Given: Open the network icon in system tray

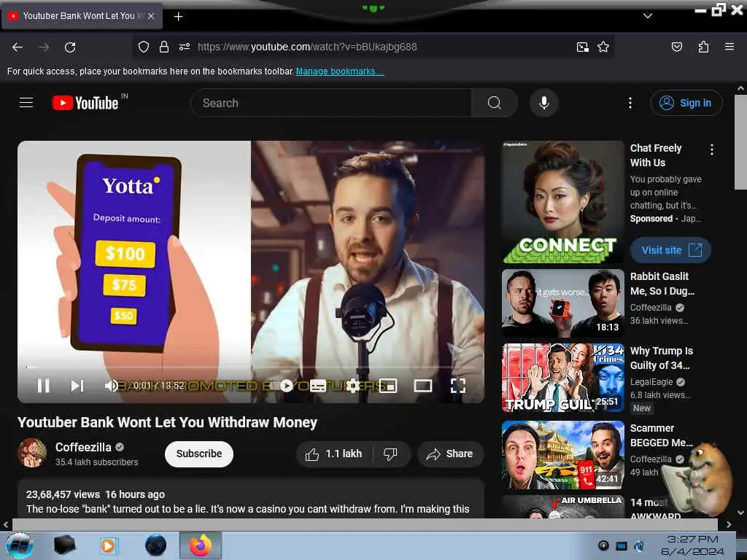Looking at the screenshot, I should coord(622,545).
